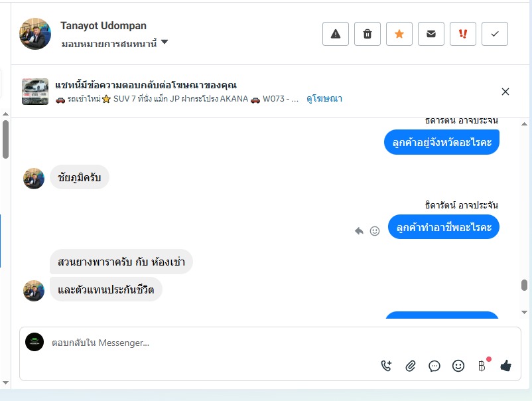Viewport: 532px width, 401px height.
Task: Open saved replies speech bubble icon
Action: tap(434, 366)
